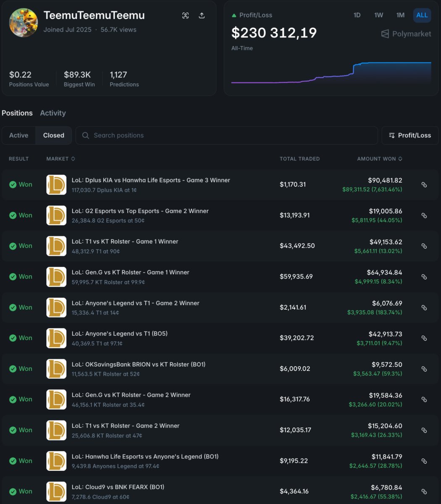Open Anyone's Legend vs T1 Game 2 Winner market
The height and width of the screenshot is (504, 441).
point(136,303)
